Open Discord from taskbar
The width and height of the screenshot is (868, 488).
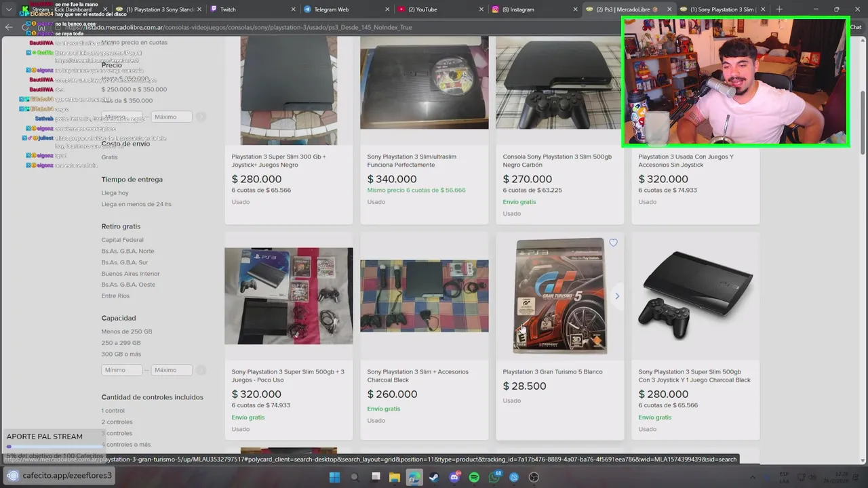[454, 477]
